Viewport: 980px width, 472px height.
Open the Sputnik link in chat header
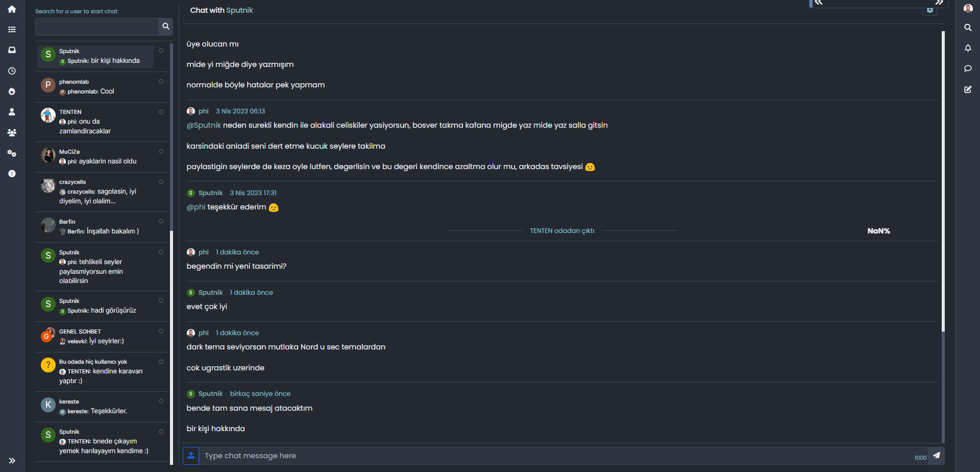point(239,10)
